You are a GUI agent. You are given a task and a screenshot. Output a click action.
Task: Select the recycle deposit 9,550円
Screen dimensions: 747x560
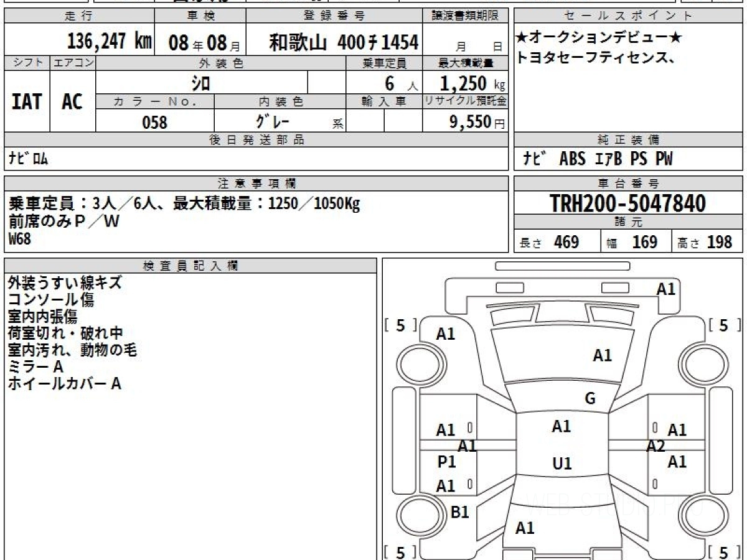point(477,122)
